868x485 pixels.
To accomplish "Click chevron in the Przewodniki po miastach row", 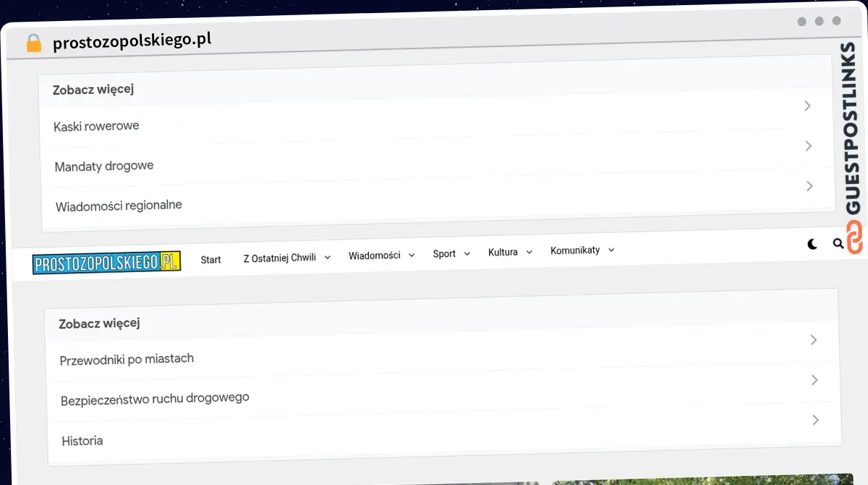I will pos(813,339).
